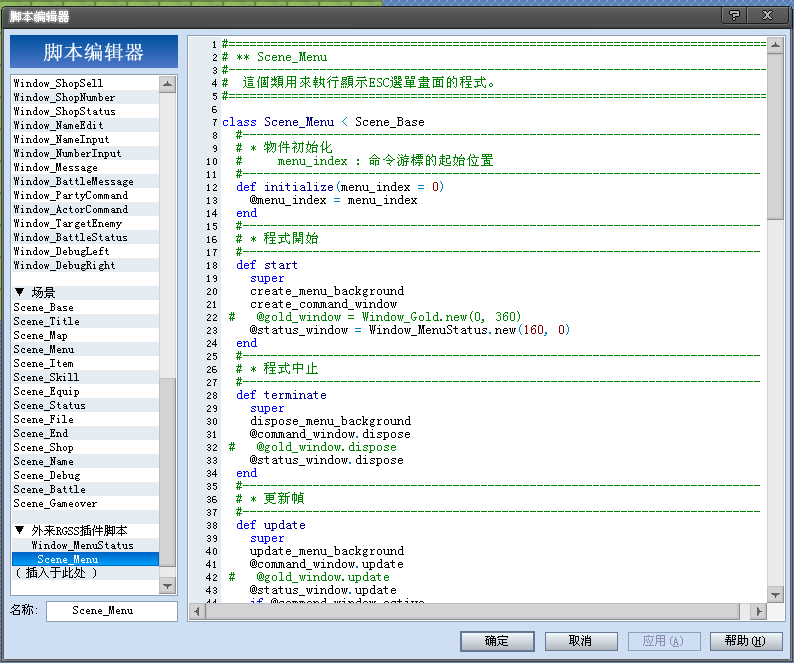Select Scene_Map script
Image resolution: width=794 pixels, height=663 pixels.
(x=85, y=335)
